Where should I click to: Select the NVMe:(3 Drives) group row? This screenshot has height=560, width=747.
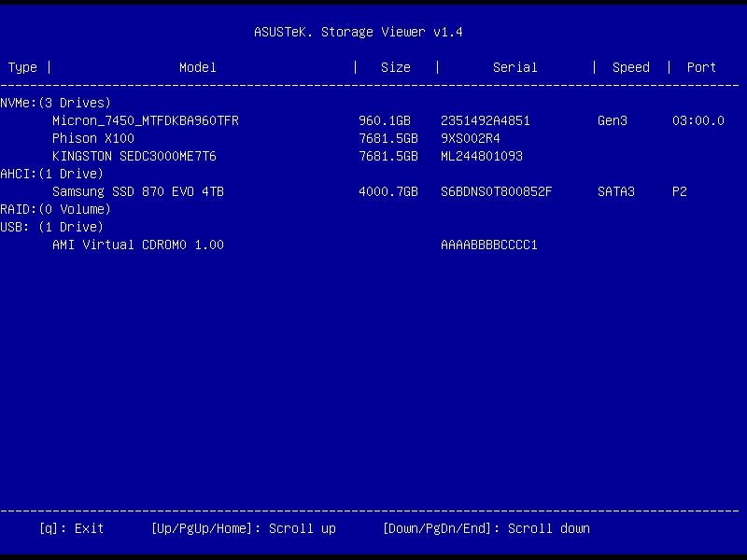pyautogui.click(x=55, y=103)
